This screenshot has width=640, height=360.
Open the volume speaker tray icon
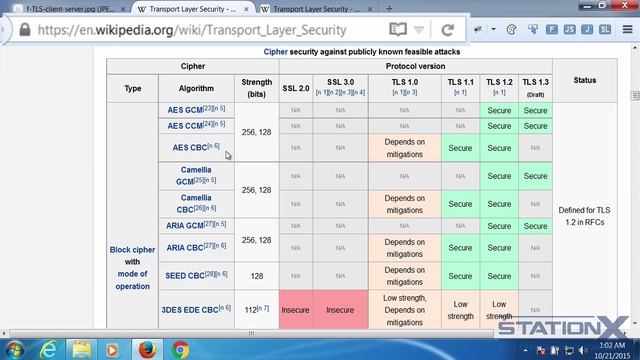(x=583, y=351)
